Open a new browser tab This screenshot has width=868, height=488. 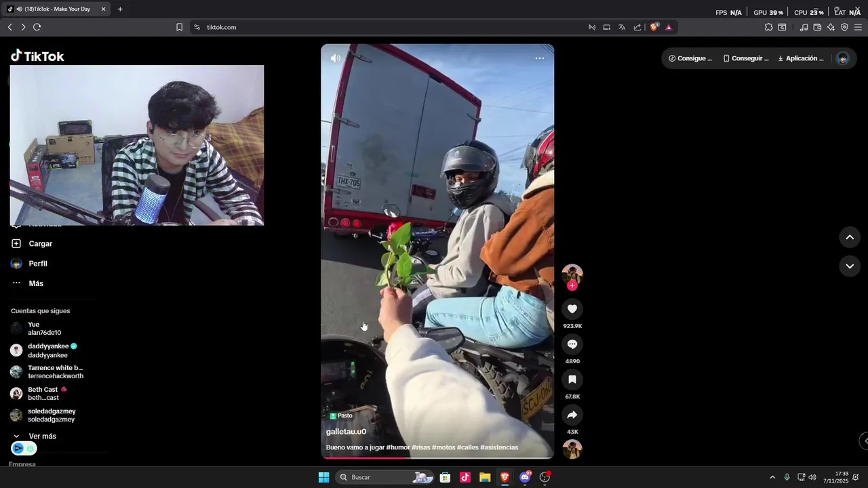[x=120, y=9]
